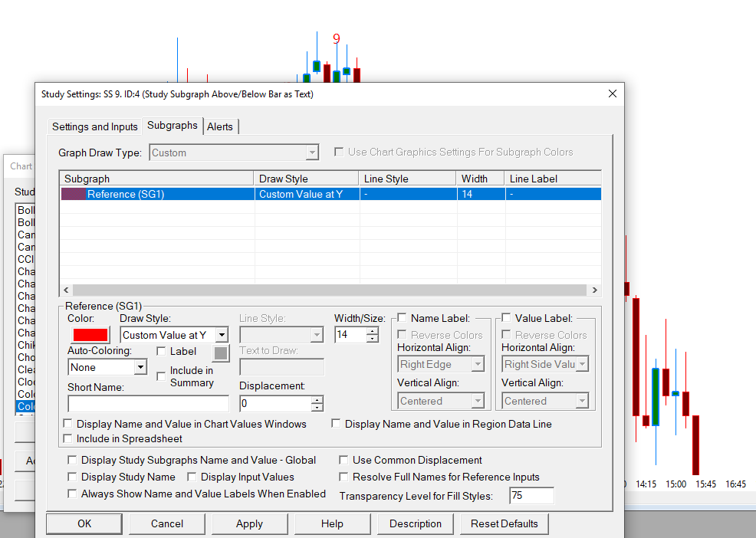Check Use Common Displacement option
The image size is (756, 538).
point(344,461)
